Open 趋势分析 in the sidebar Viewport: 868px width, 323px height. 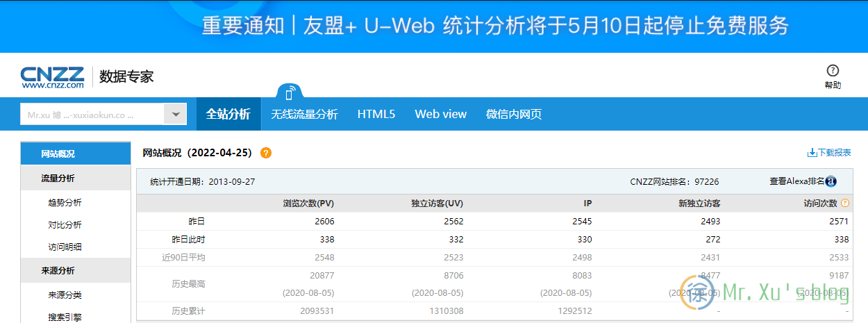pyautogui.click(x=65, y=203)
